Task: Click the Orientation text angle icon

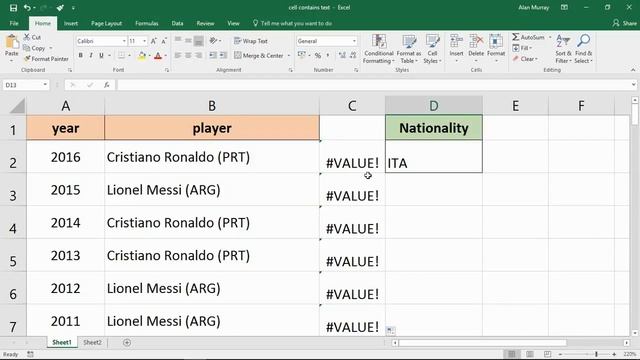Action: [x=213, y=41]
